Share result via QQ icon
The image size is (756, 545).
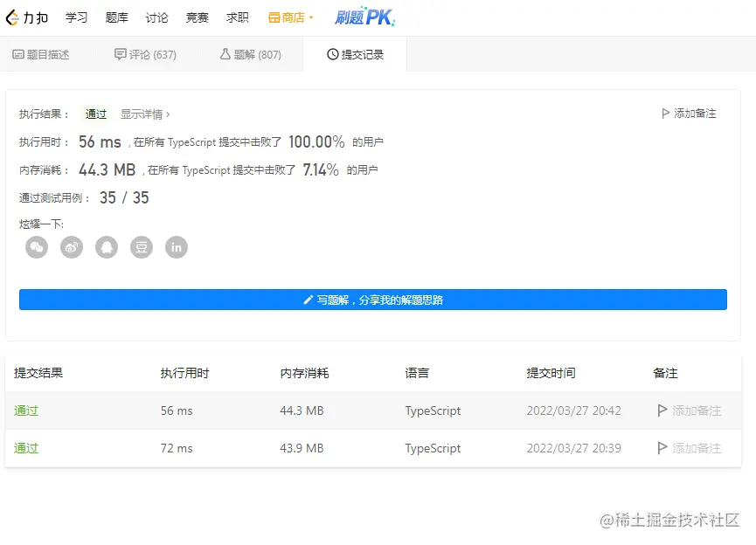click(x=107, y=247)
